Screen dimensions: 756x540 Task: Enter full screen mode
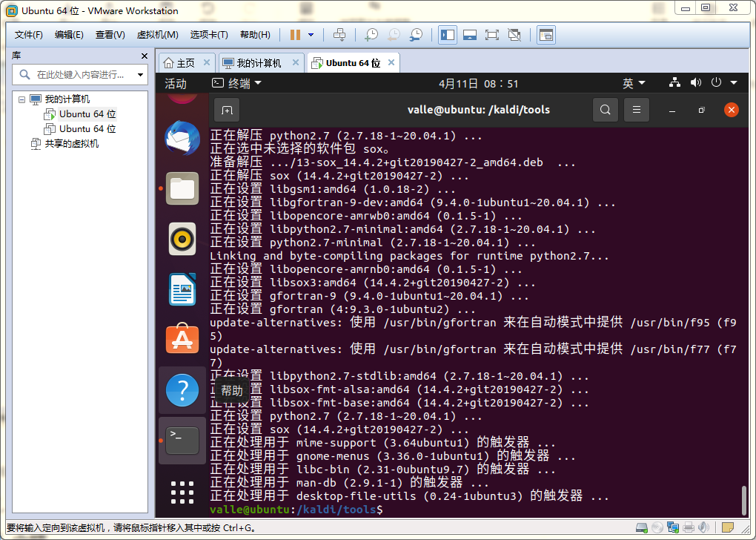coord(492,35)
